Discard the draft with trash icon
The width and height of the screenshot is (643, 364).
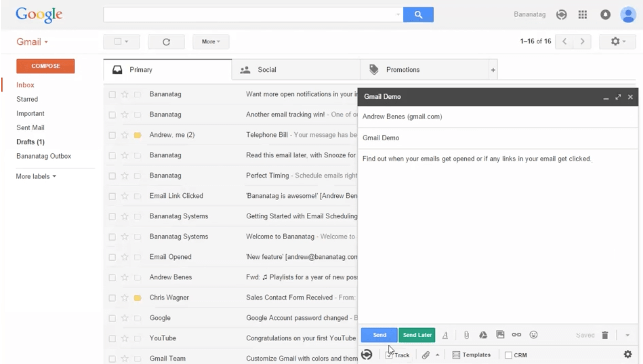605,335
